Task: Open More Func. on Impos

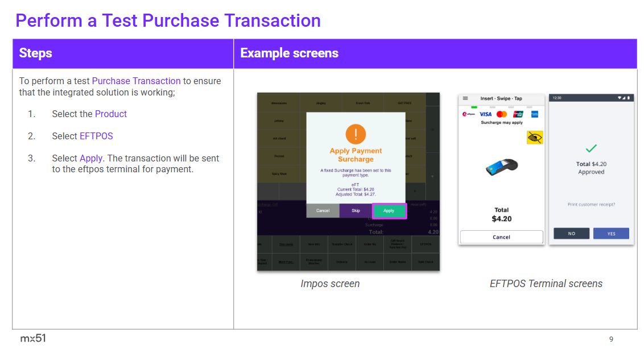Action: tap(286, 262)
